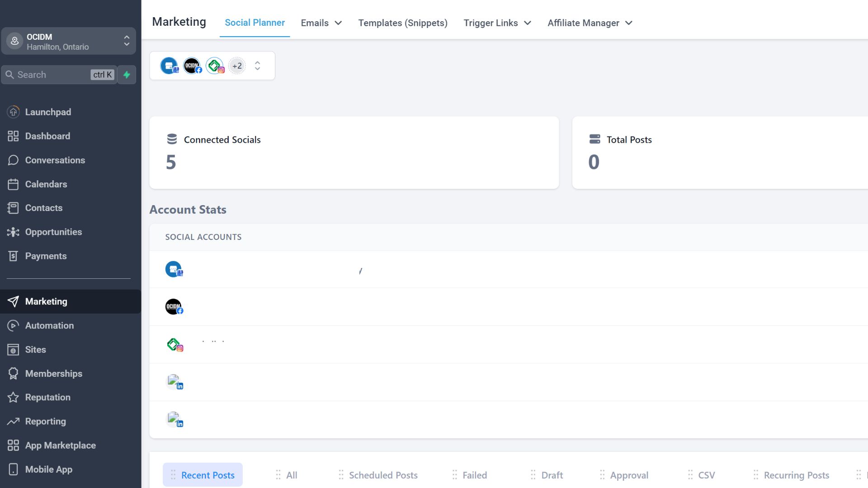
Task: Open Launchpad from the sidebar icon
Action: [13, 112]
